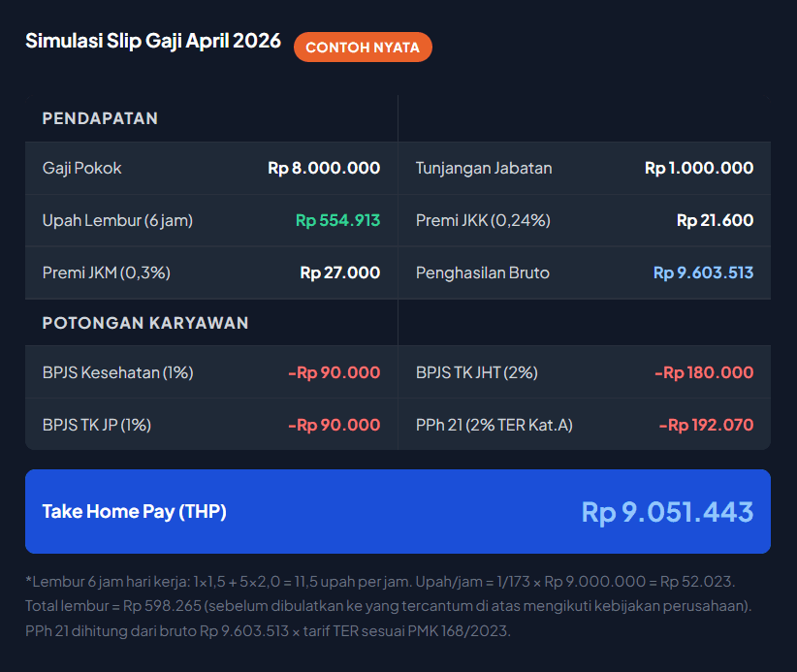Click the Upah Lembur green amount Rp 554.913
Screen dimensions: 797x672
pos(337,220)
